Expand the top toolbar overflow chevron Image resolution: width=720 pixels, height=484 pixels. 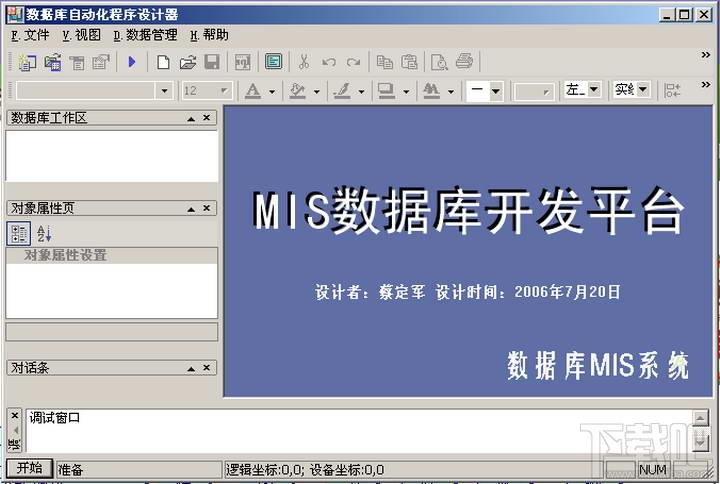click(706, 55)
